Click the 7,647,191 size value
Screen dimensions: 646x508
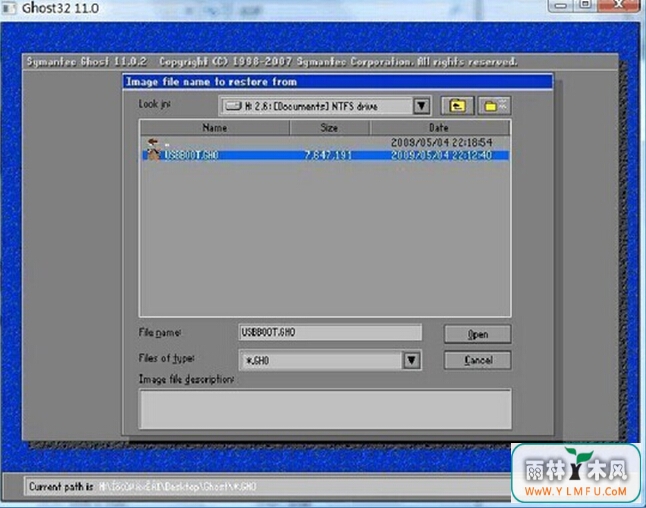328,155
